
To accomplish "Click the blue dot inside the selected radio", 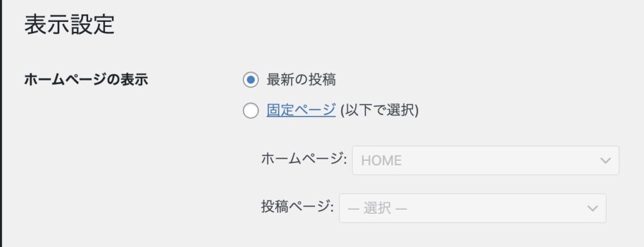I will (x=250, y=80).
